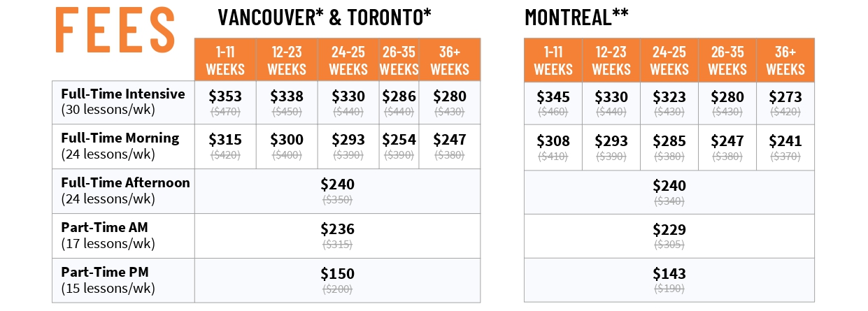Select the 1-11 Weeks header in Vancouver table

(225, 60)
